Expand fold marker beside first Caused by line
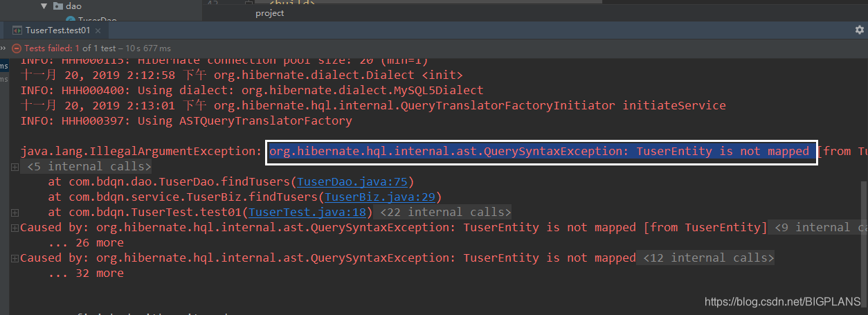Image resolution: width=868 pixels, height=315 pixels. (15, 227)
